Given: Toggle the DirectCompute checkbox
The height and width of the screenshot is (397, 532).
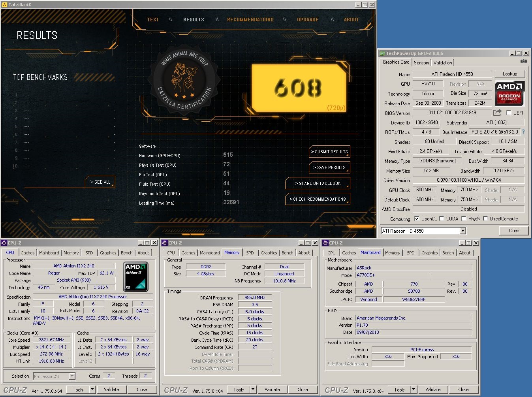Looking at the screenshot, I should point(485,218).
